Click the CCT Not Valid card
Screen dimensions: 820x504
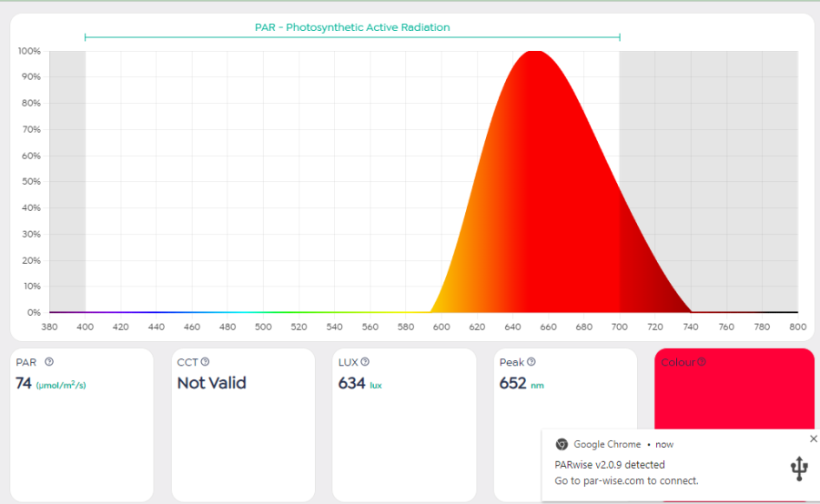[x=243, y=425]
